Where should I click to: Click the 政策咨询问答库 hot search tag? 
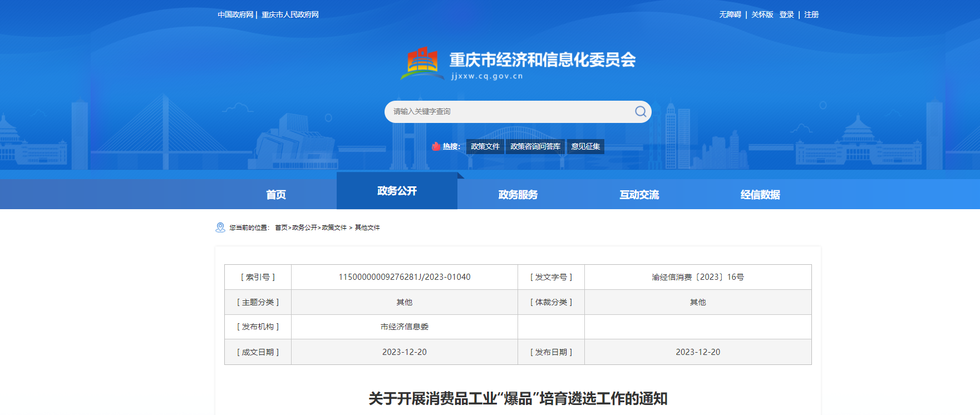tap(535, 146)
